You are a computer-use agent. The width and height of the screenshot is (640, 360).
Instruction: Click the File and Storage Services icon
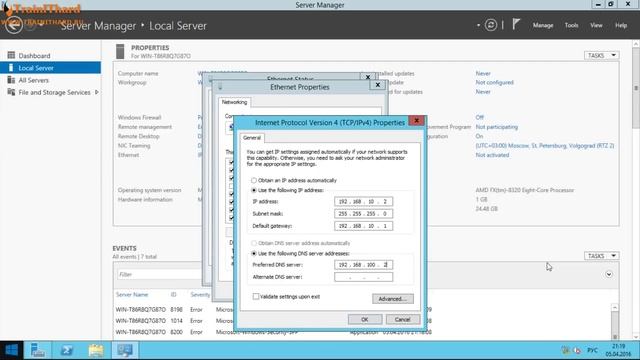(x=11, y=92)
